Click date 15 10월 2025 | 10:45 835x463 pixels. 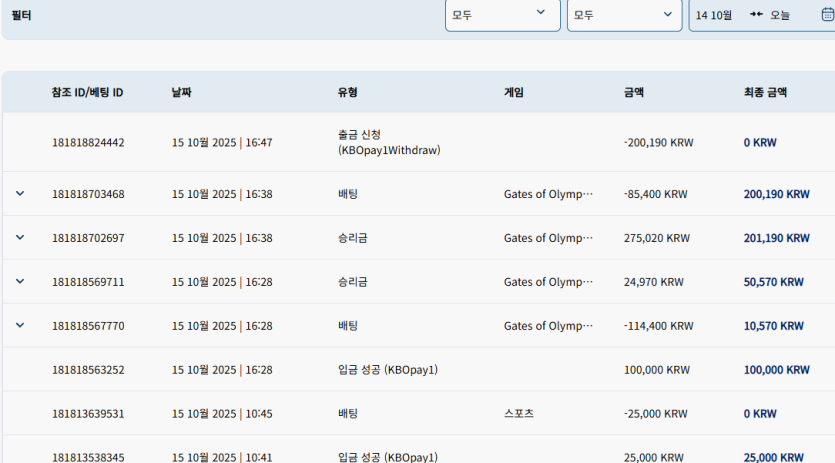(222, 413)
